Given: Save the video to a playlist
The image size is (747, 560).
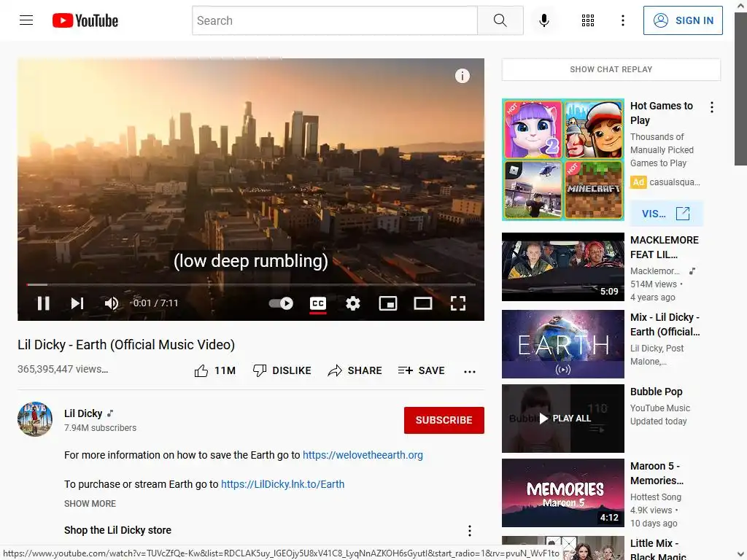Looking at the screenshot, I should click(421, 370).
